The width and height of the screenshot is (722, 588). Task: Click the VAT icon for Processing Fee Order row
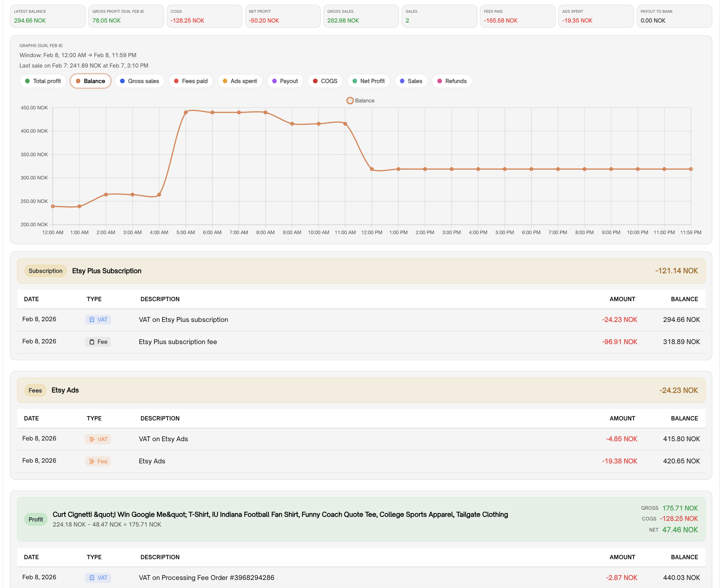(91, 578)
